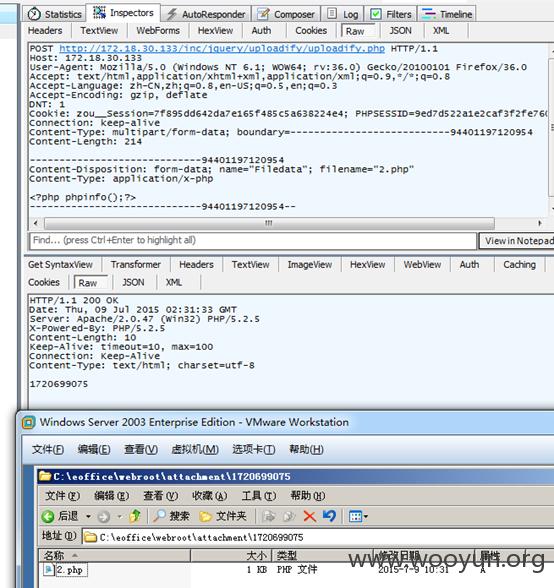Select the WebForms inspector tab
Screen dimensions: 554x588
158,31
